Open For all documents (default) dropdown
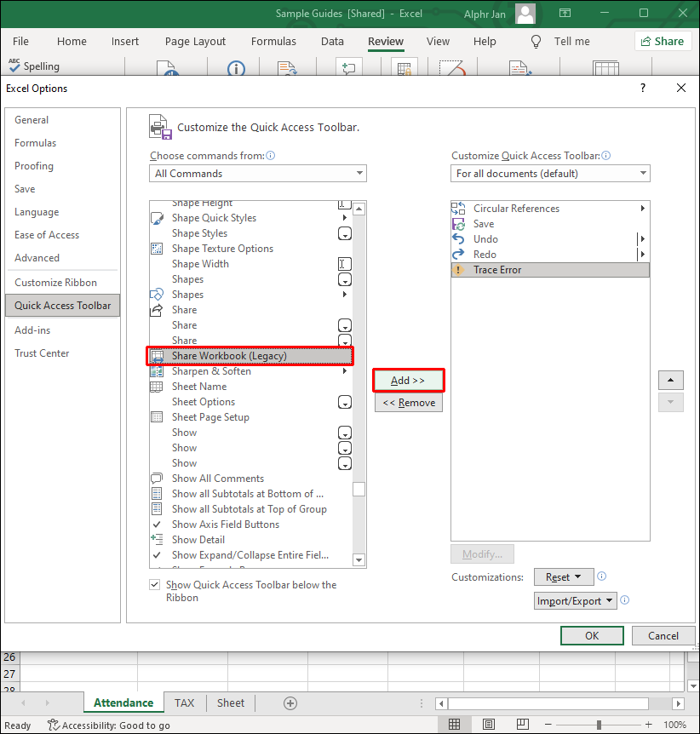The width and height of the screenshot is (700, 734). 550,173
